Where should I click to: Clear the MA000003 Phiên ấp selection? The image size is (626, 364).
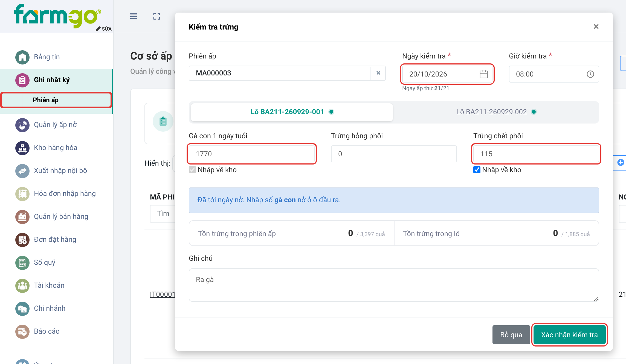378,73
